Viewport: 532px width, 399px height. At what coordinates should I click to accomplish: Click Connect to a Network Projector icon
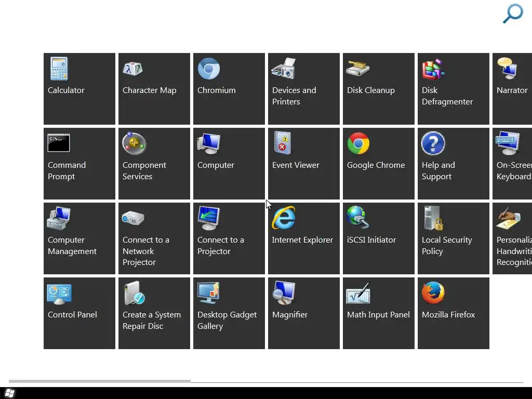point(133,218)
